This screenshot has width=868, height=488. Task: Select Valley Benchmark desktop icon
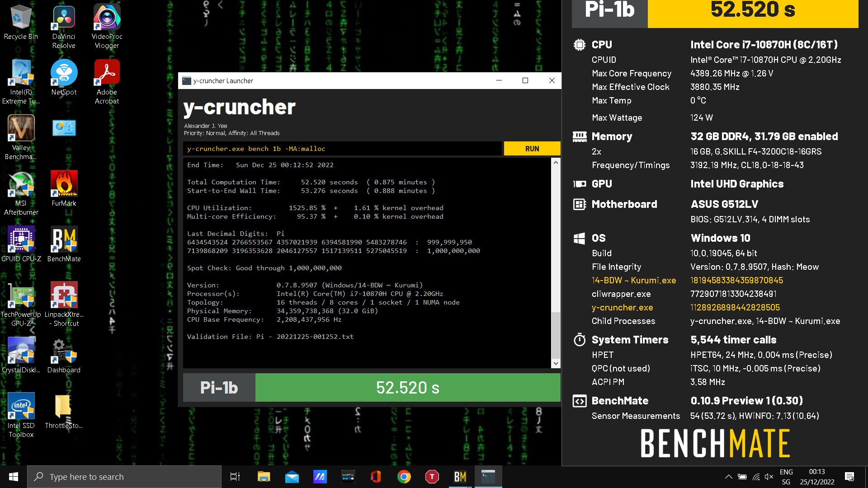(21, 138)
